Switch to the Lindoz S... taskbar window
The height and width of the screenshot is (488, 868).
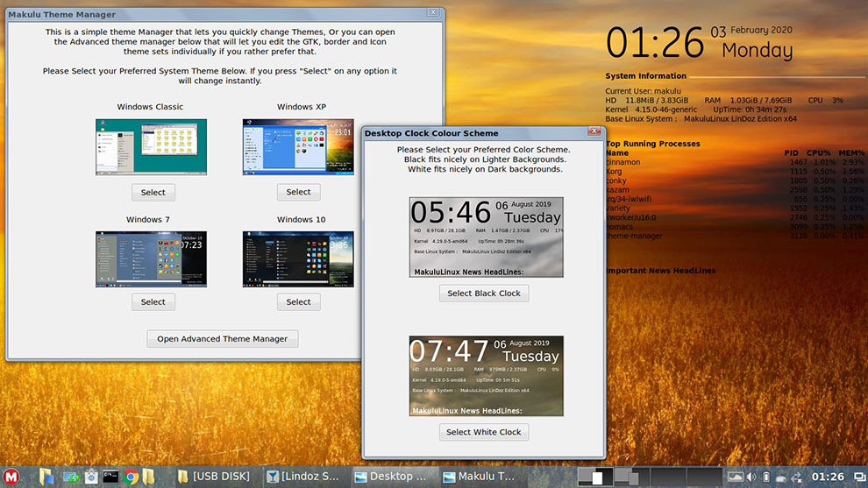[302, 477]
